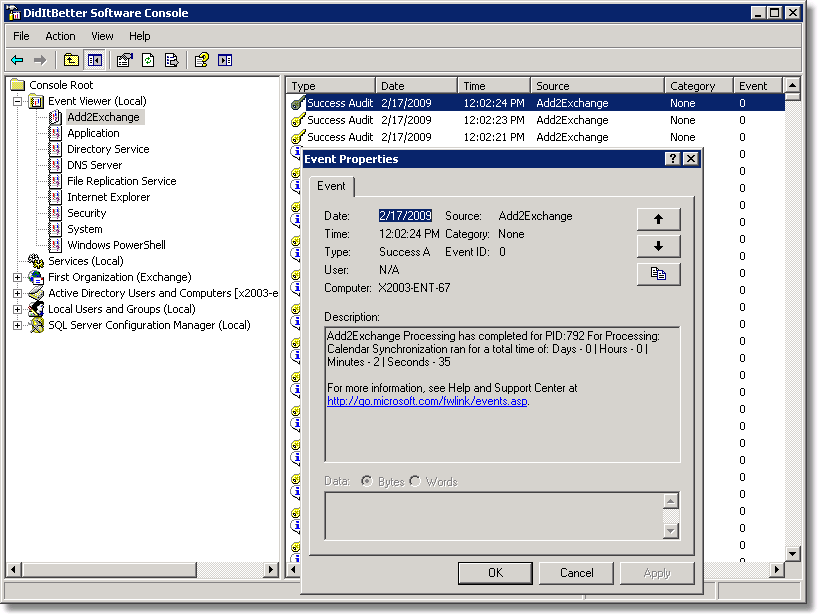Click the Directory Service log icon
The image size is (819, 616).
[55, 149]
